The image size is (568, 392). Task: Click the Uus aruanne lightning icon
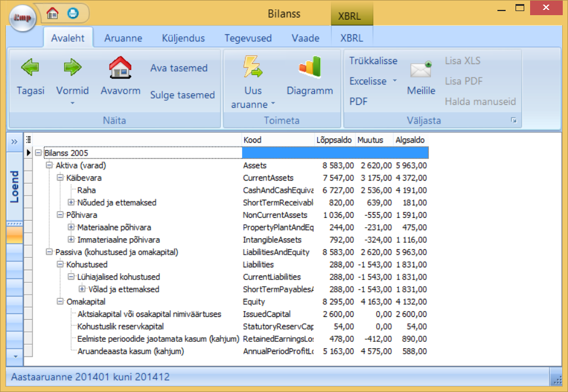pyautogui.click(x=253, y=68)
